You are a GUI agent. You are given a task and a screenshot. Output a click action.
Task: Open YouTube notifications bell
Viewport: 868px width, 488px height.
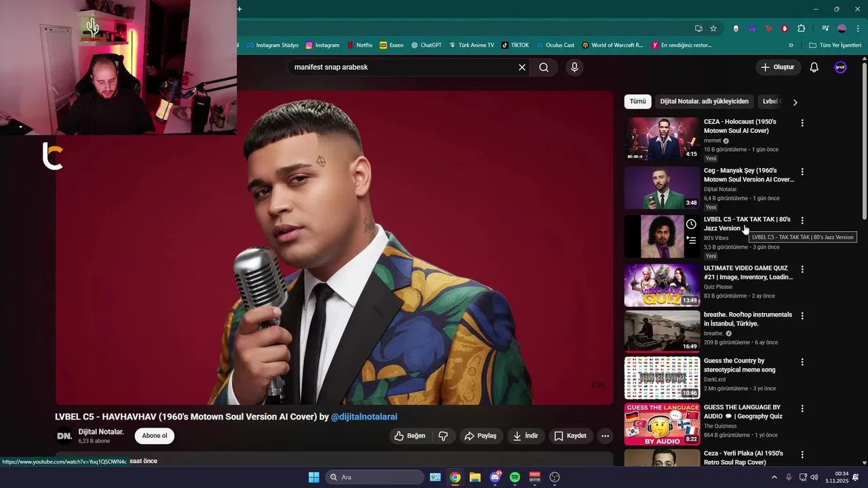click(x=814, y=67)
